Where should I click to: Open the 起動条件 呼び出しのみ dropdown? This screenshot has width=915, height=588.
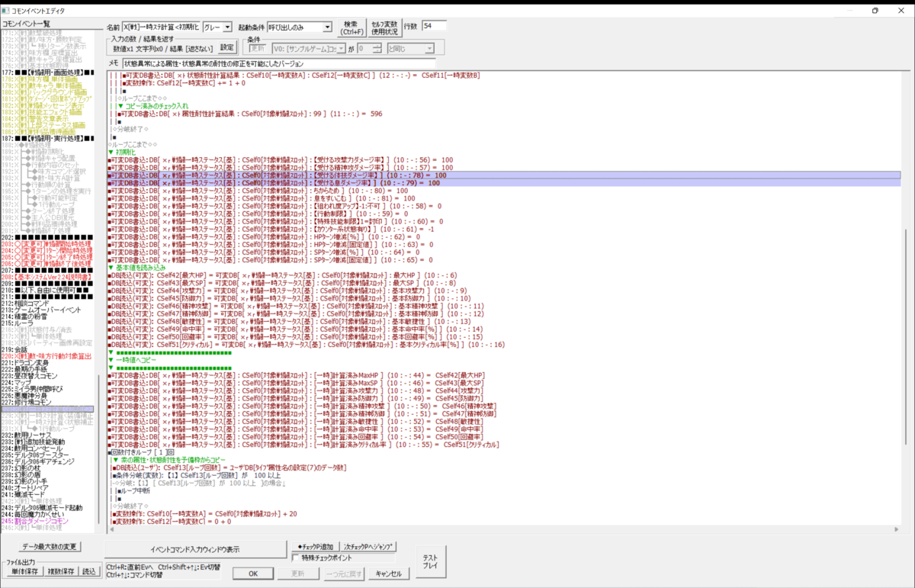[300, 27]
